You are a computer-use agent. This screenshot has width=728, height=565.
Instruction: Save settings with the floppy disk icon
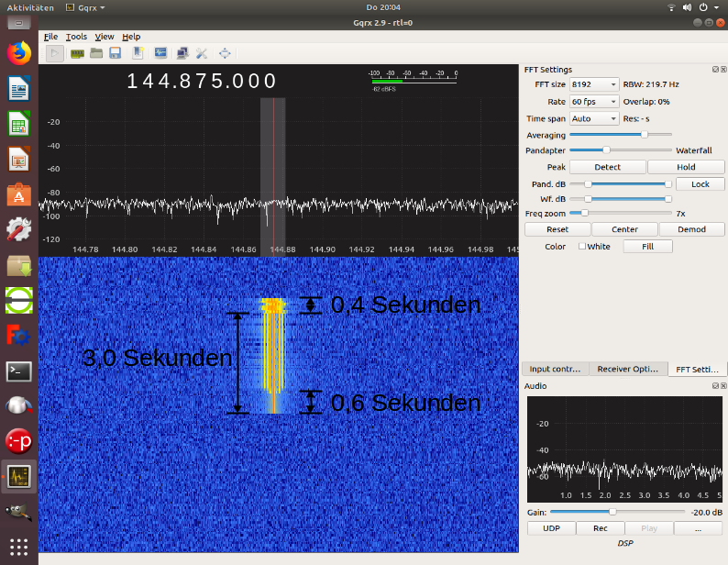pyautogui.click(x=116, y=53)
